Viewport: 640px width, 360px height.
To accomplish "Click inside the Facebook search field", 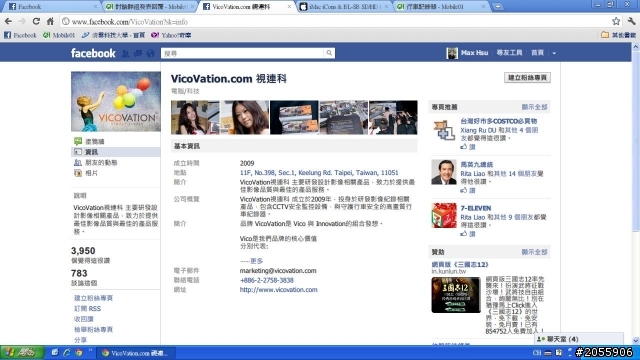I will click(242, 53).
